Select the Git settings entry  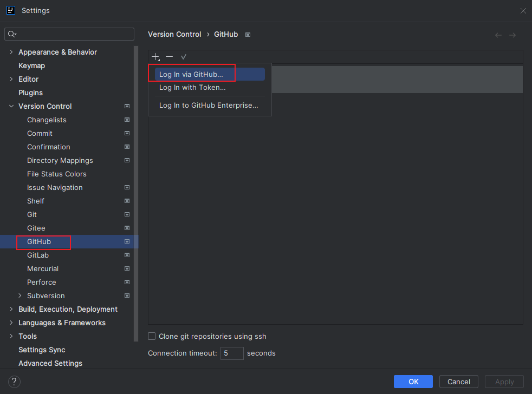point(32,215)
